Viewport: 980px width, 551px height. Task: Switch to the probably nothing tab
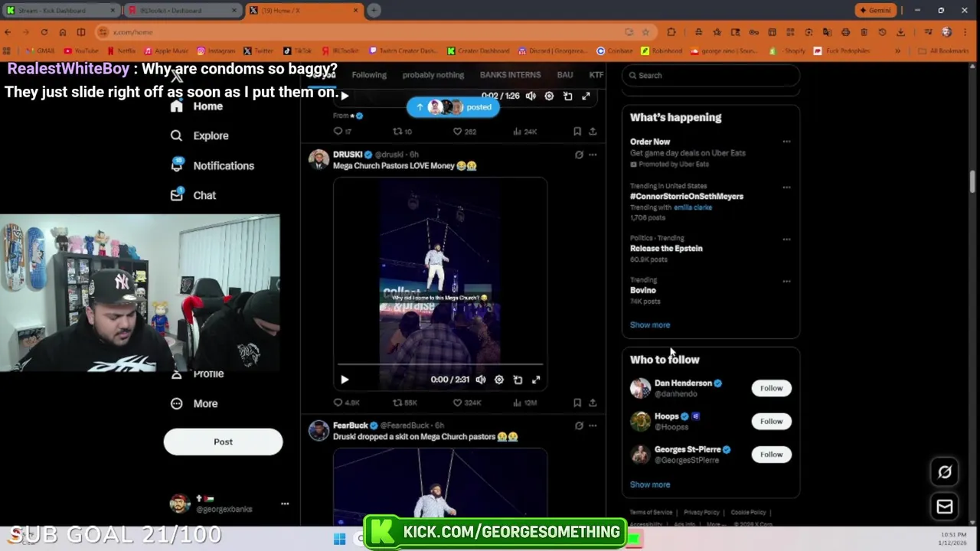[x=433, y=75]
